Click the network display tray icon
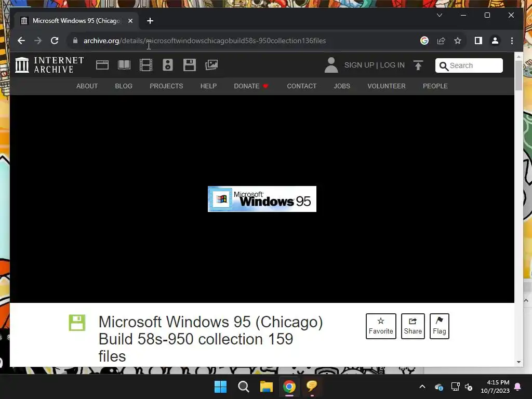 click(x=455, y=387)
